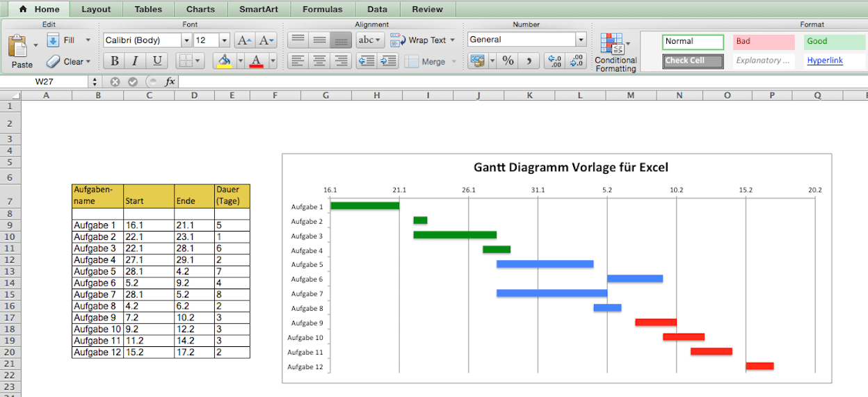Toggle Italic formatting
868x397 pixels.
point(135,61)
